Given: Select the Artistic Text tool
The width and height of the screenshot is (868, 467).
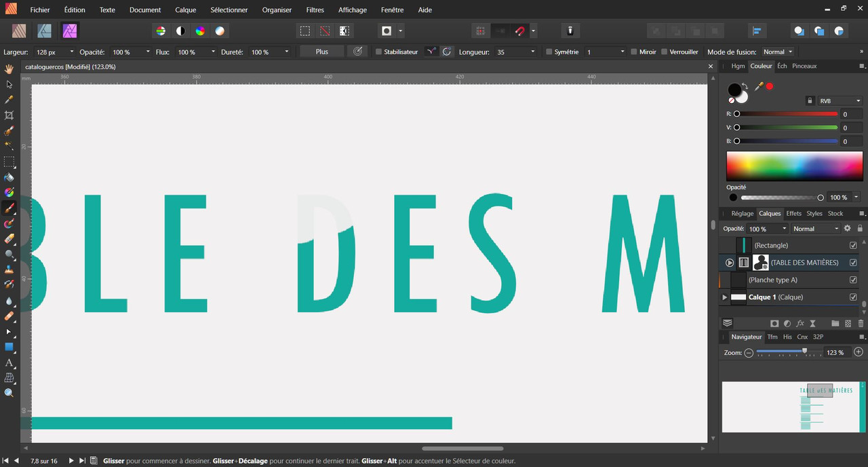Looking at the screenshot, I should pos(9,362).
